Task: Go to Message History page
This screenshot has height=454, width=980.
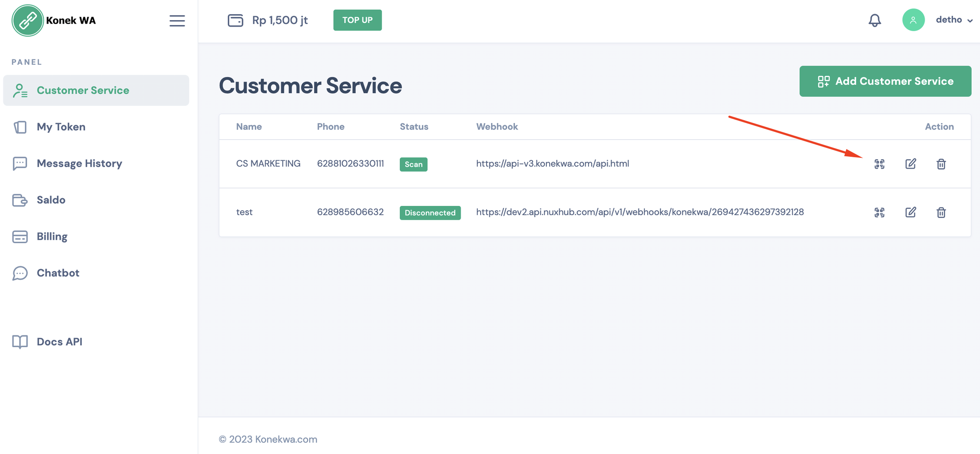Action: click(x=79, y=163)
